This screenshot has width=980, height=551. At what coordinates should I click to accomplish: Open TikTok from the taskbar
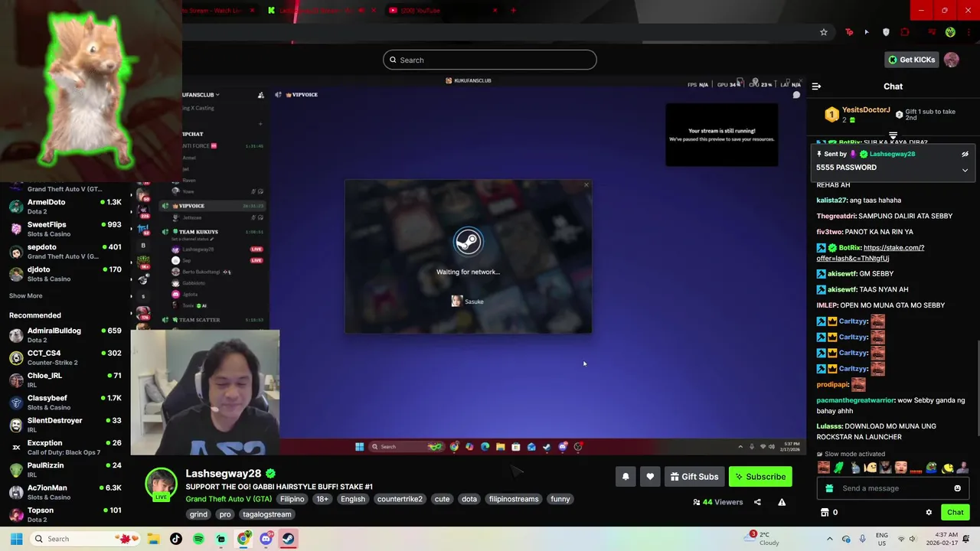pyautogui.click(x=176, y=539)
